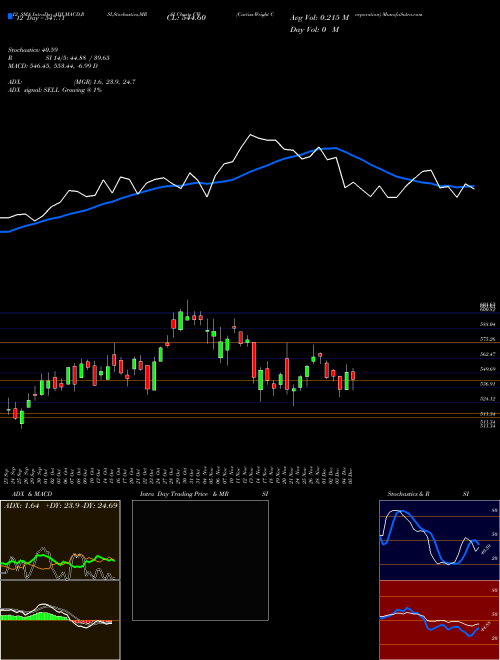Click the 549.69 price axis label
500x660 pixels.
tap(488, 369)
